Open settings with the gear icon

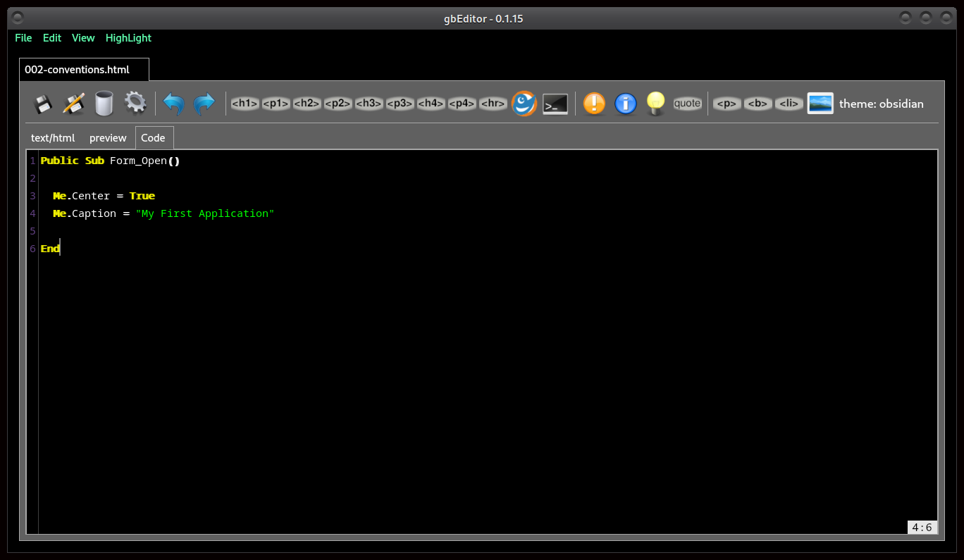point(135,104)
